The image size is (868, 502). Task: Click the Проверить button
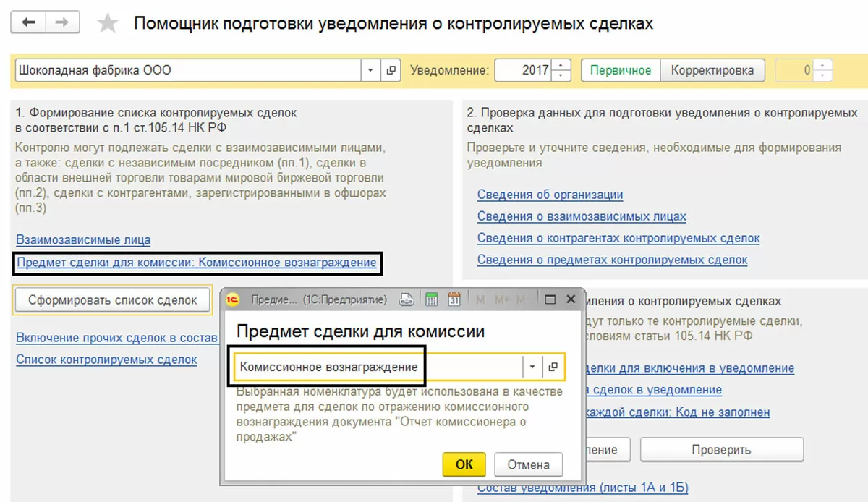[721, 449]
